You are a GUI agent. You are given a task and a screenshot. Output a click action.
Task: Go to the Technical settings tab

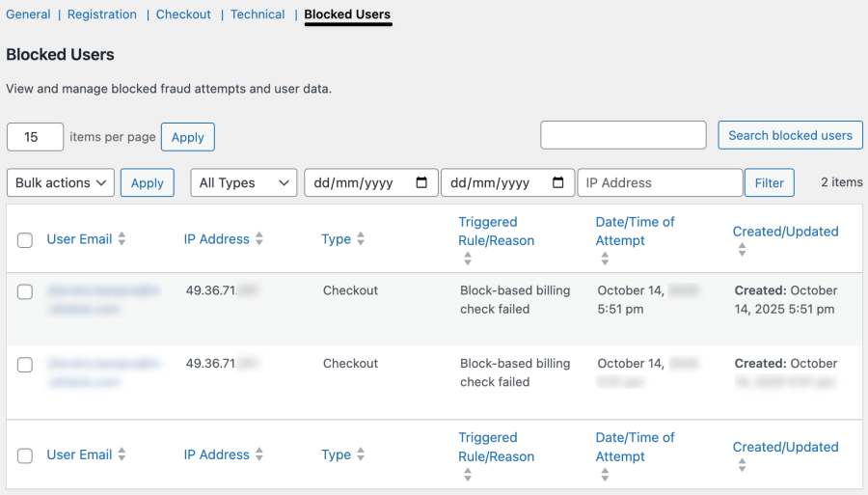pyautogui.click(x=258, y=14)
